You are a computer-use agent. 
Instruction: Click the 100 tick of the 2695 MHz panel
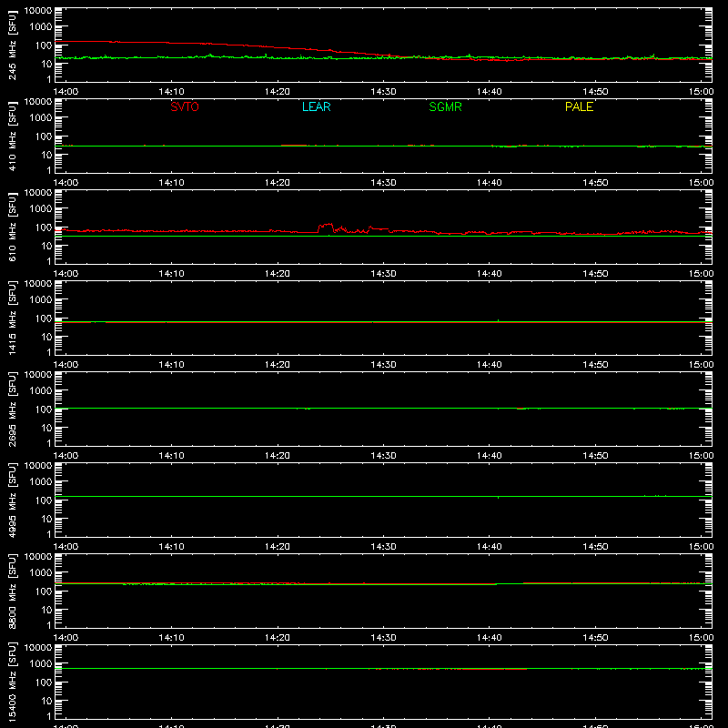(x=44, y=409)
